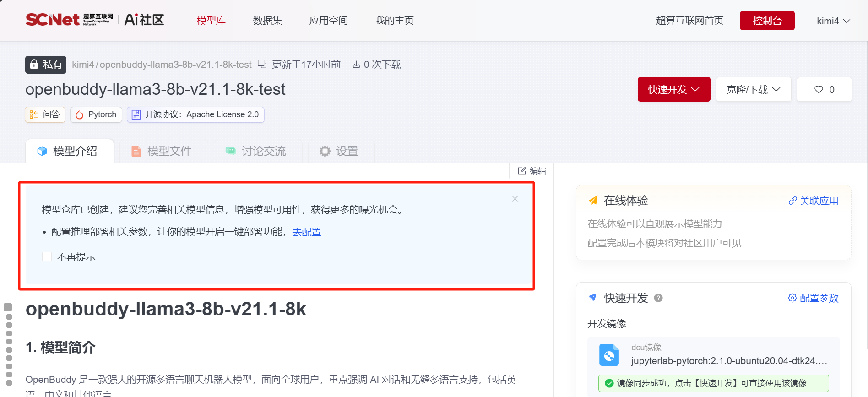This screenshot has width=868, height=397.
Task: Check the 不再提示 checkbox
Action: coord(47,256)
